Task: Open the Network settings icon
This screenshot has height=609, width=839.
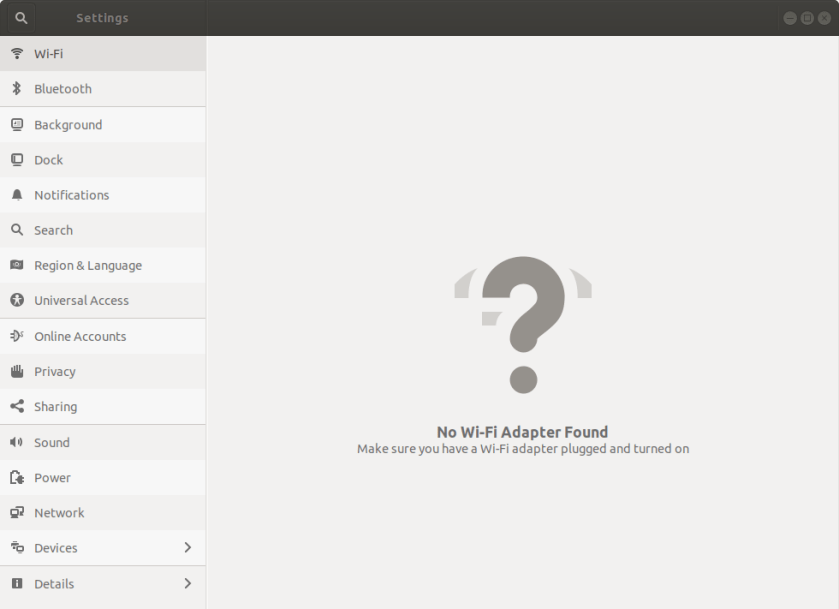Action: (x=16, y=512)
